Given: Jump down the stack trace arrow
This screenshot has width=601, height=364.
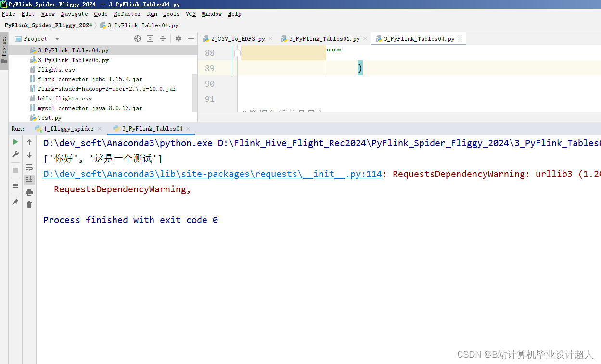Looking at the screenshot, I should [x=29, y=155].
